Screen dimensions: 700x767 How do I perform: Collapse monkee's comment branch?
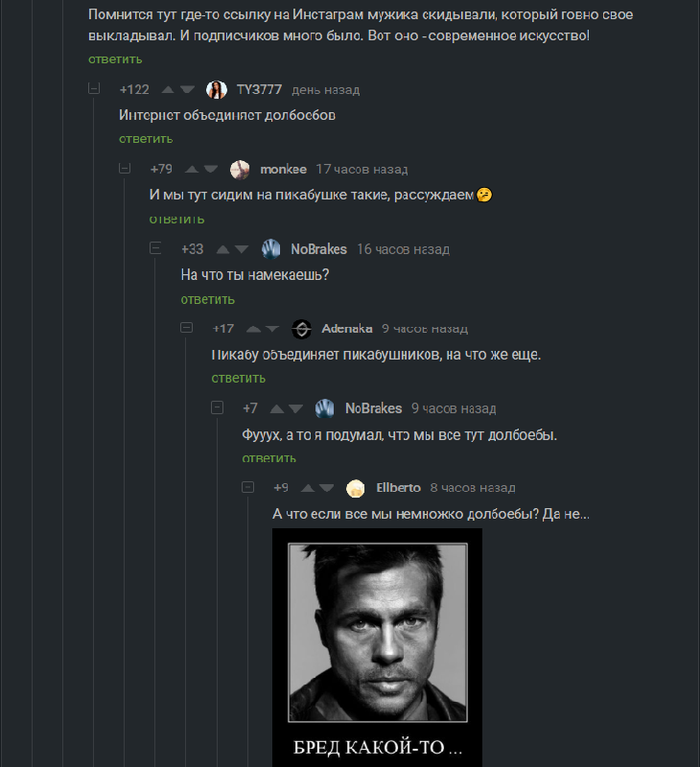(x=125, y=168)
